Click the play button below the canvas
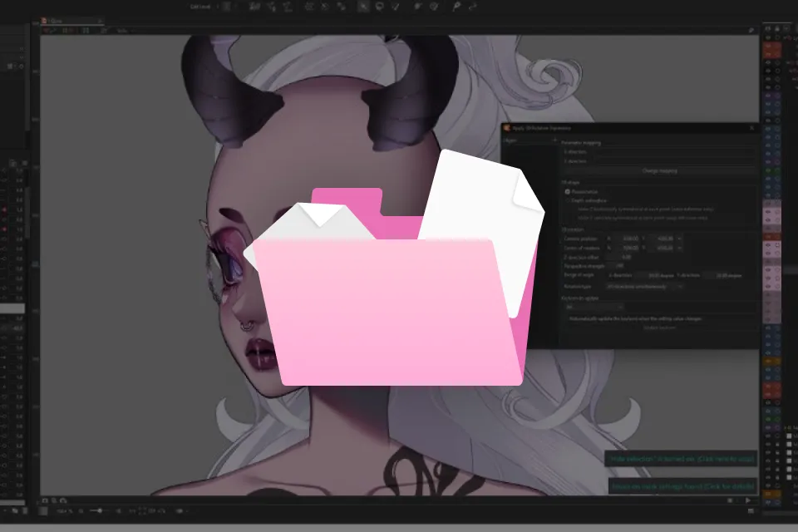 [747, 500]
